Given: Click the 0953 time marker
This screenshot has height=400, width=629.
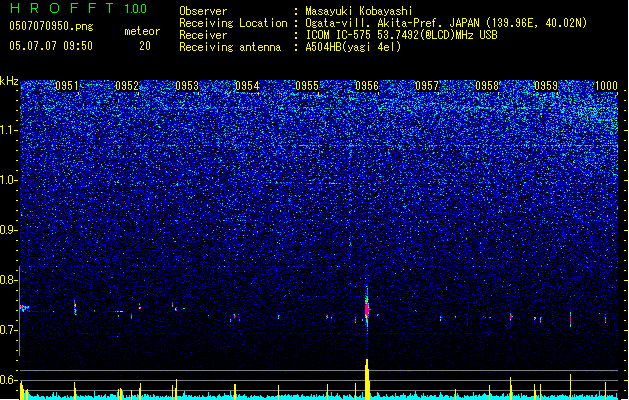Looking at the screenshot, I should (187, 86).
